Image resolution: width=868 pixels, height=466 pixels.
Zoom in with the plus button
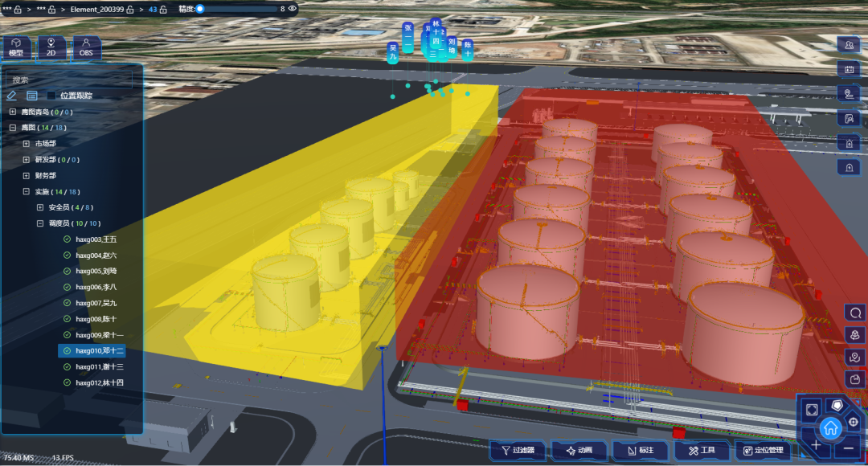coord(816,445)
